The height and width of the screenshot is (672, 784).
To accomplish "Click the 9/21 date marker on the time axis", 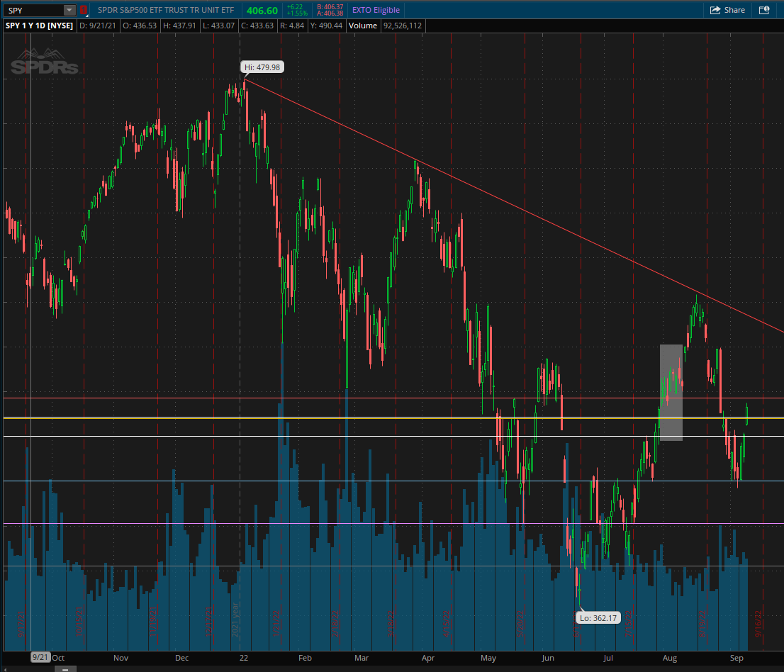I will pos(40,657).
